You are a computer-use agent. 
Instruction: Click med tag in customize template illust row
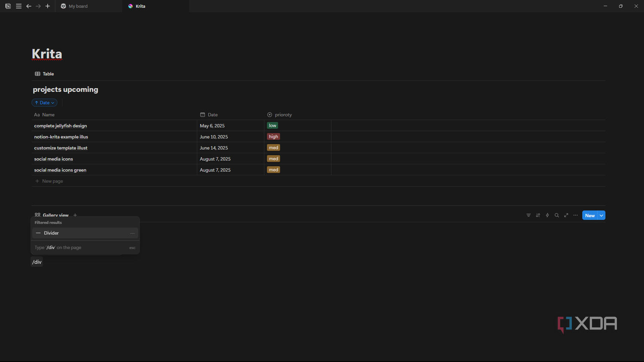pyautogui.click(x=273, y=148)
